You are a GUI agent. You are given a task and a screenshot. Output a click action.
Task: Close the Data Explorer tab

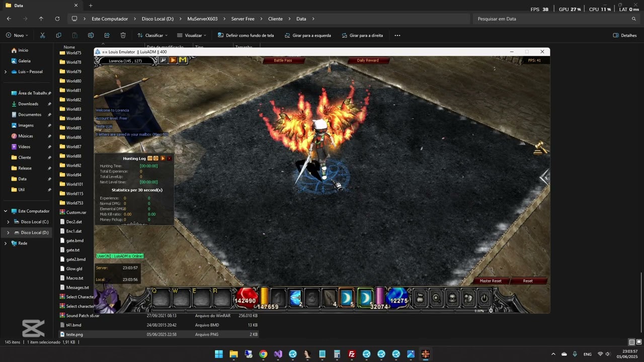pyautogui.click(x=76, y=6)
